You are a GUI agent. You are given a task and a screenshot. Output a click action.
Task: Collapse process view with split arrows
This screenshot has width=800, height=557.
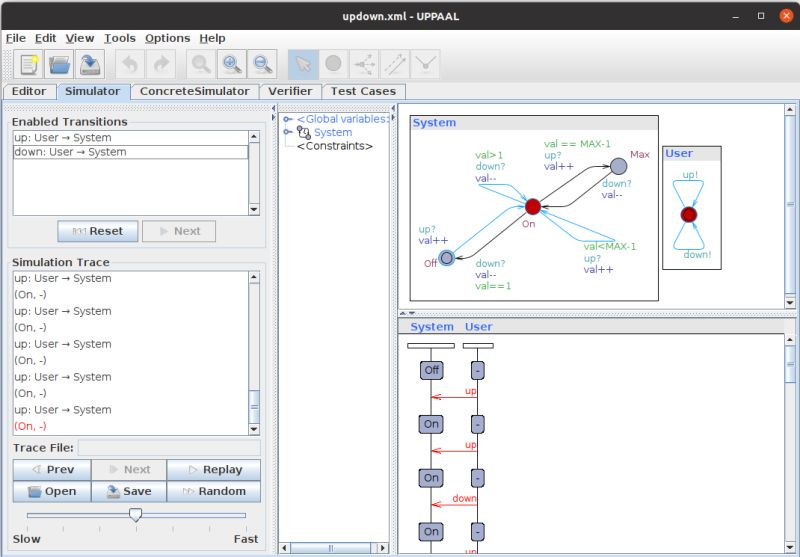point(403,313)
